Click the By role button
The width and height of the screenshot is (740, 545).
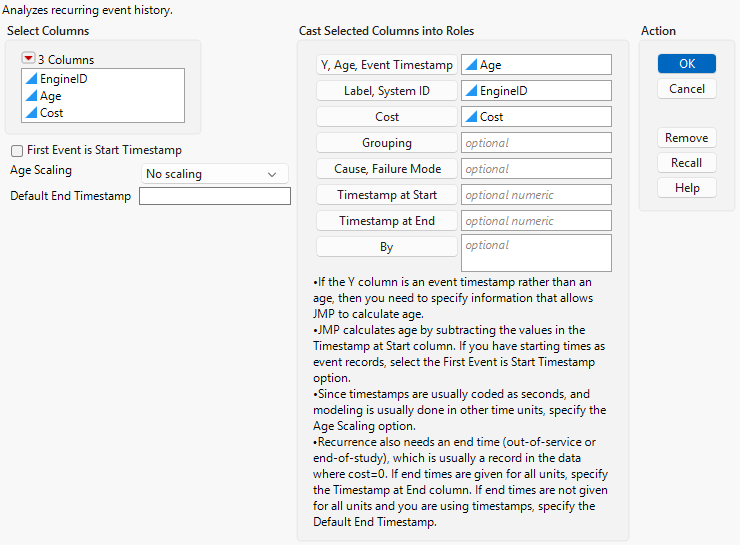click(386, 247)
